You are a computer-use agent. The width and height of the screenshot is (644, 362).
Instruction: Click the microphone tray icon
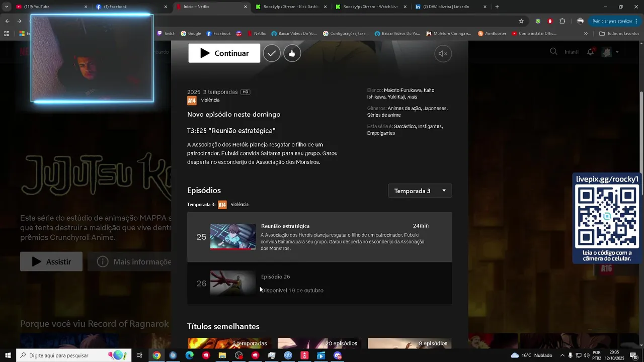click(x=570, y=355)
